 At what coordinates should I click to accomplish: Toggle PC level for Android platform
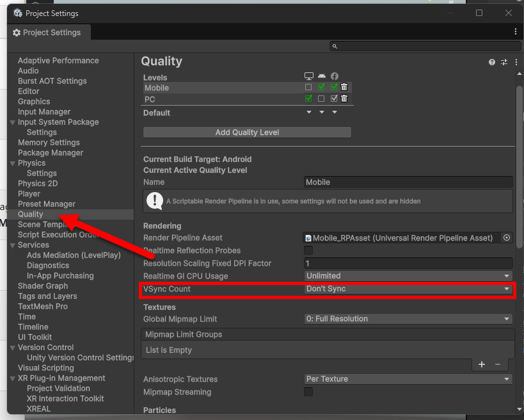(321, 99)
